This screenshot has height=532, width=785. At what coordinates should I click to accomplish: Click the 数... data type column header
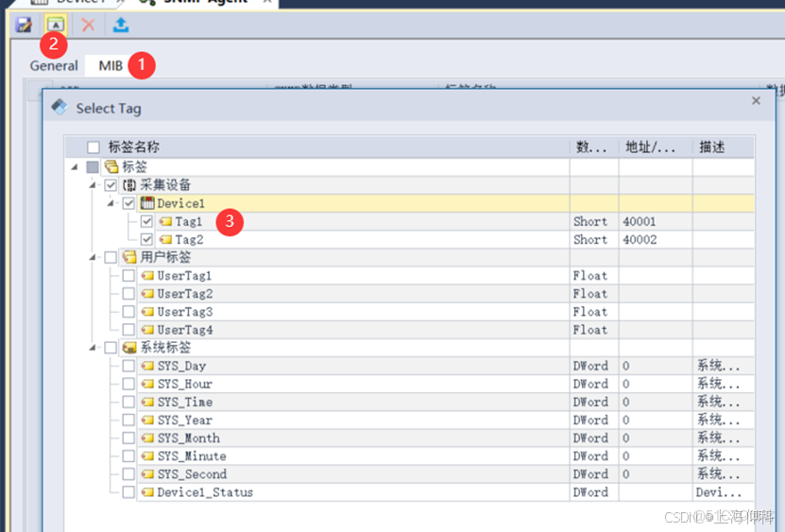pyautogui.click(x=591, y=147)
